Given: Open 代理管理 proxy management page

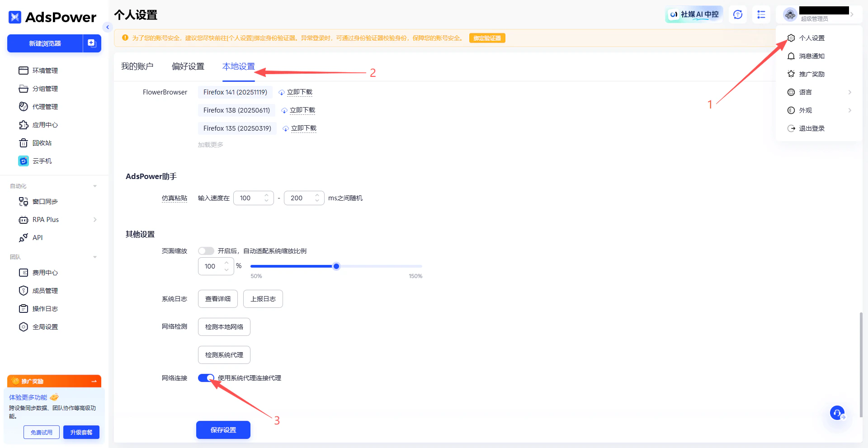Looking at the screenshot, I should tap(45, 107).
